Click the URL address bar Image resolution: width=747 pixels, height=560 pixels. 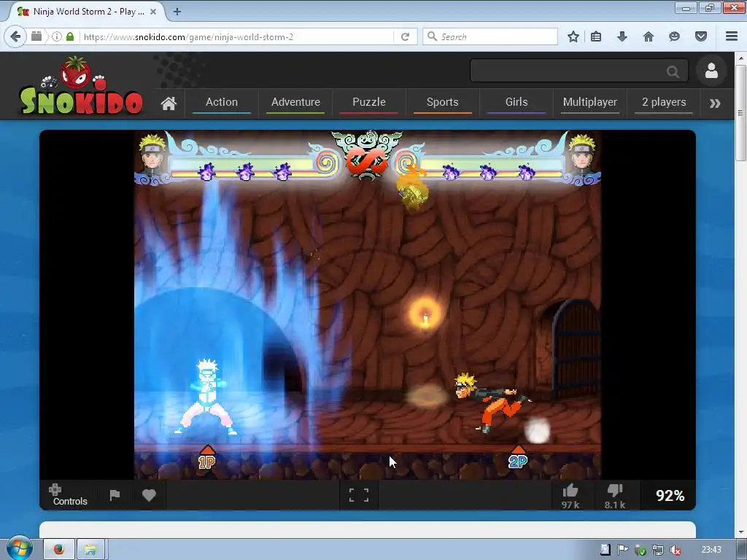point(239,36)
